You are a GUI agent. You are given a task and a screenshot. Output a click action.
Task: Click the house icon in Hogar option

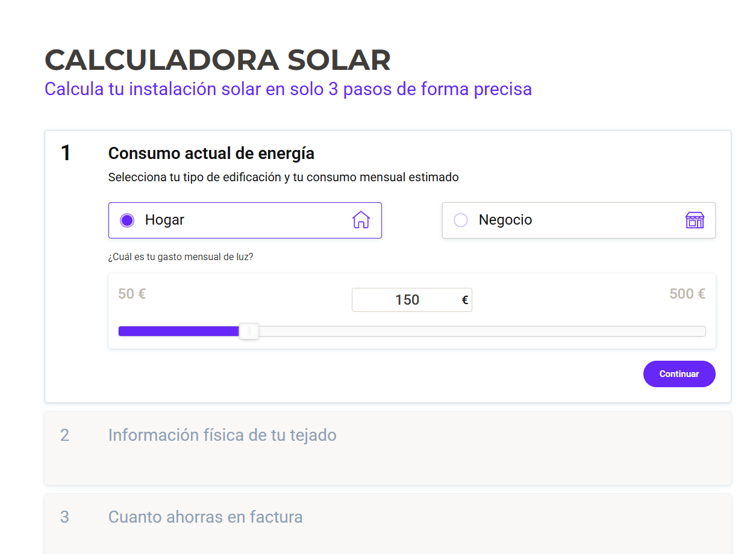click(361, 220)
